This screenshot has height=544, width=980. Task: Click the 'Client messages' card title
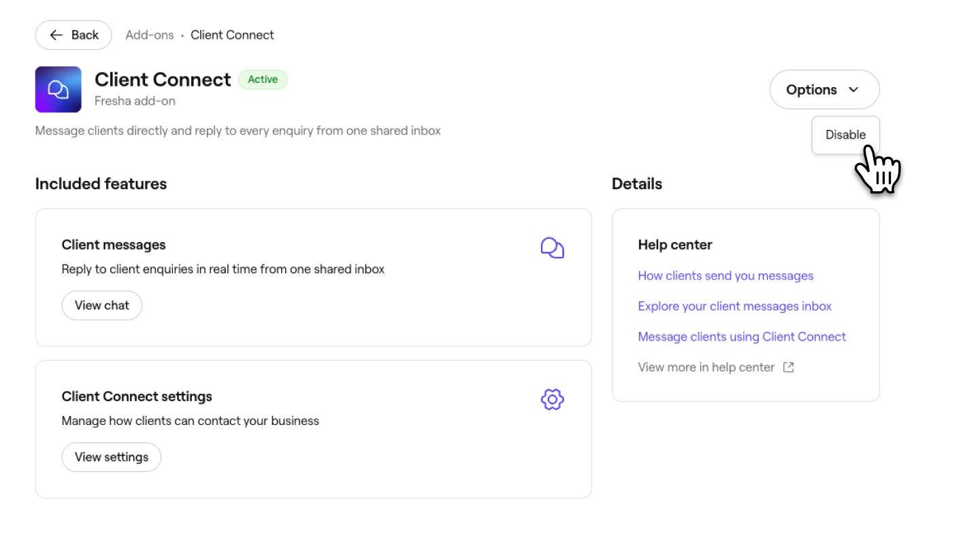point(114,245)
